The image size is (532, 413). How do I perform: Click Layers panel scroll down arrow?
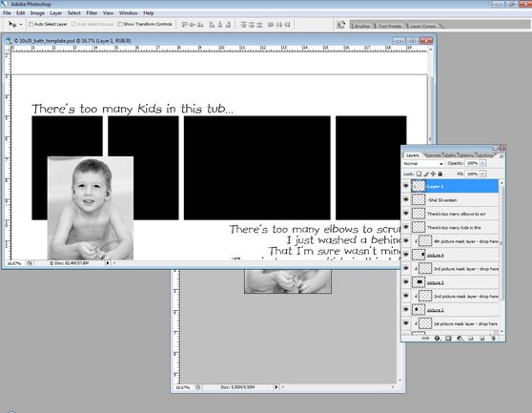coord(501,332)
